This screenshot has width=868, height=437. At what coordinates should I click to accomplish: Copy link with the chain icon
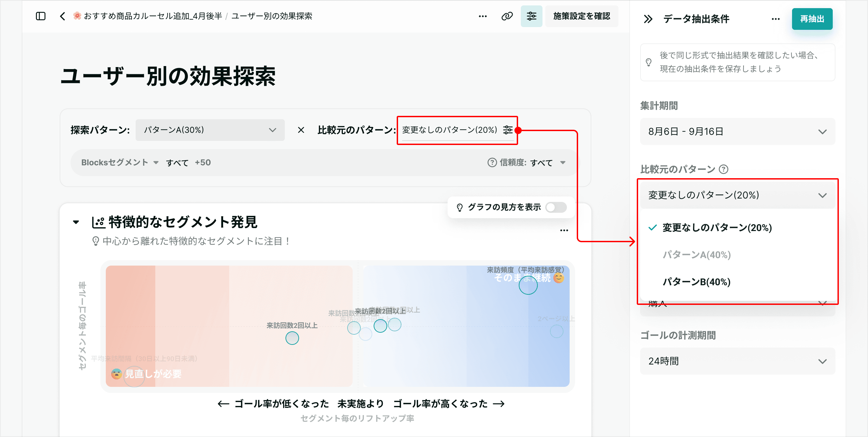(507, 16)
